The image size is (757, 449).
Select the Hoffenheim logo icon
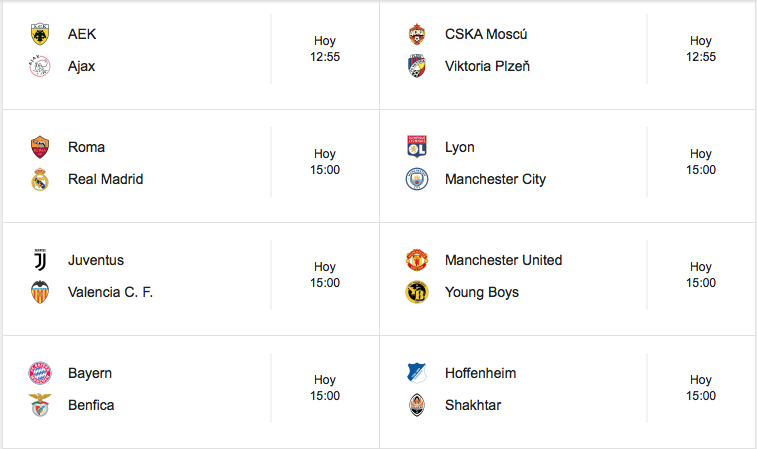coord(417,373)
